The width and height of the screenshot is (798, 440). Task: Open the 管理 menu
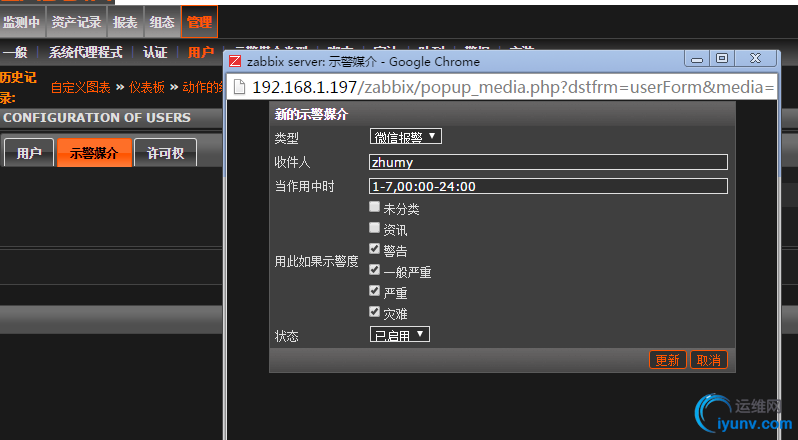pos(199,22)
